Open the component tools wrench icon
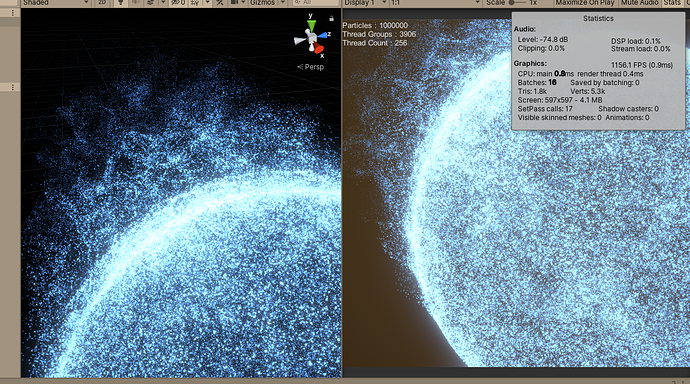Viewport: 690px width, 384px height. (x=220, y=2)
